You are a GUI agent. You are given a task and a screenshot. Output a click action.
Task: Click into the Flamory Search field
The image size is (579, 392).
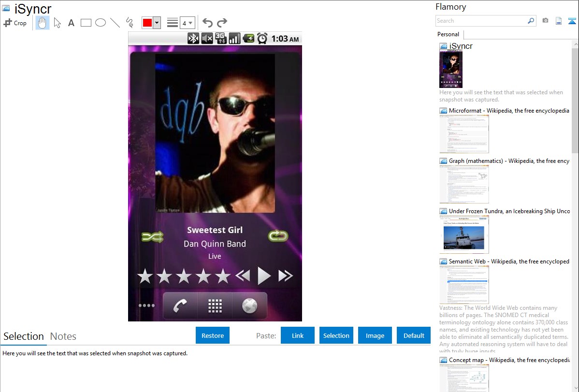point(481,21)
